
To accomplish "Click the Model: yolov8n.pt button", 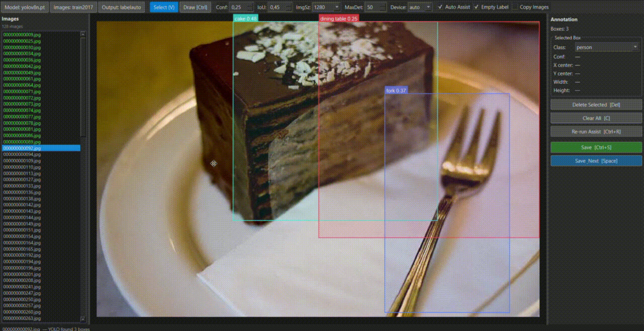I will pyautogui.click(x=25, y=7).
